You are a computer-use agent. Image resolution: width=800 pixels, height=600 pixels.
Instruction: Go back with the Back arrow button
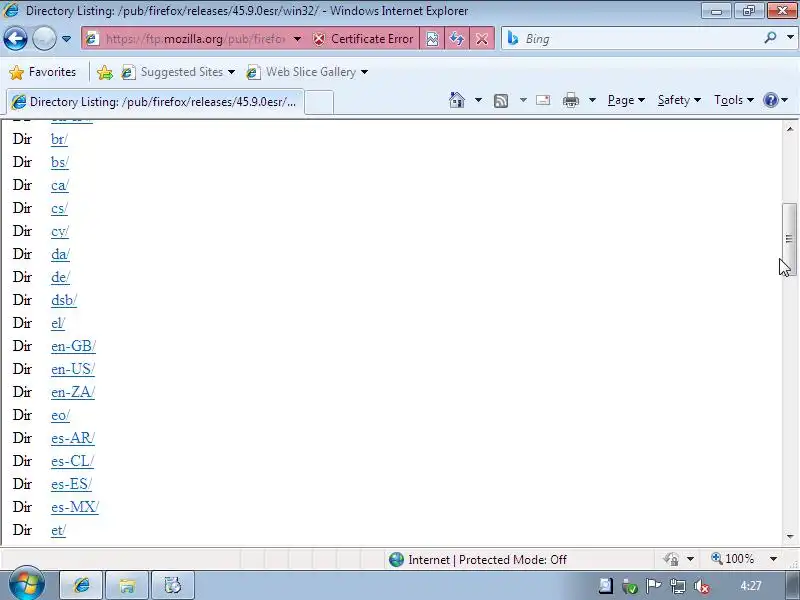[15, 39]
